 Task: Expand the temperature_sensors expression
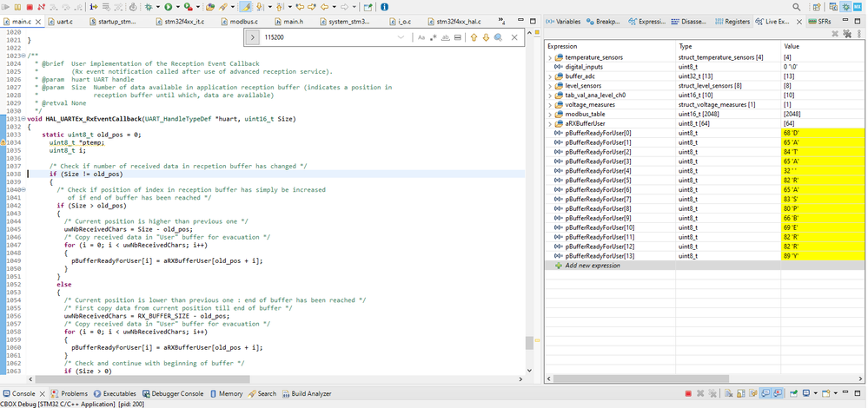click(x=550, y=57)
